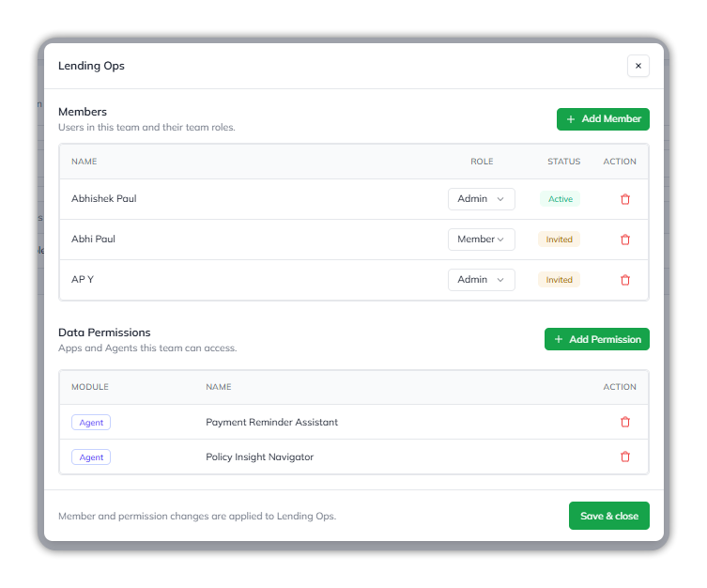The width and height of the screenshot is (707, 588).
Task: Select the member name AP Y
Action: (x=83, y=280)
